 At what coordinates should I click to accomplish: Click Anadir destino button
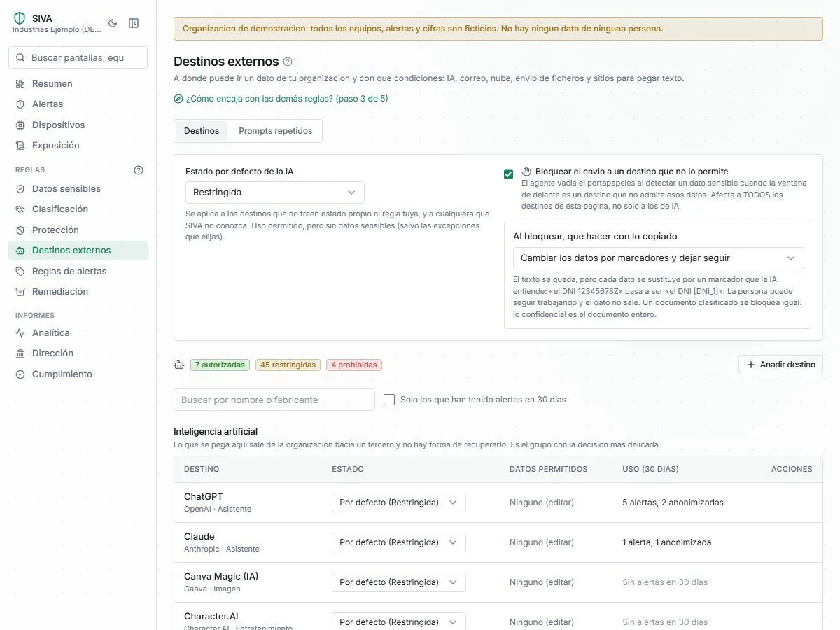780,365
